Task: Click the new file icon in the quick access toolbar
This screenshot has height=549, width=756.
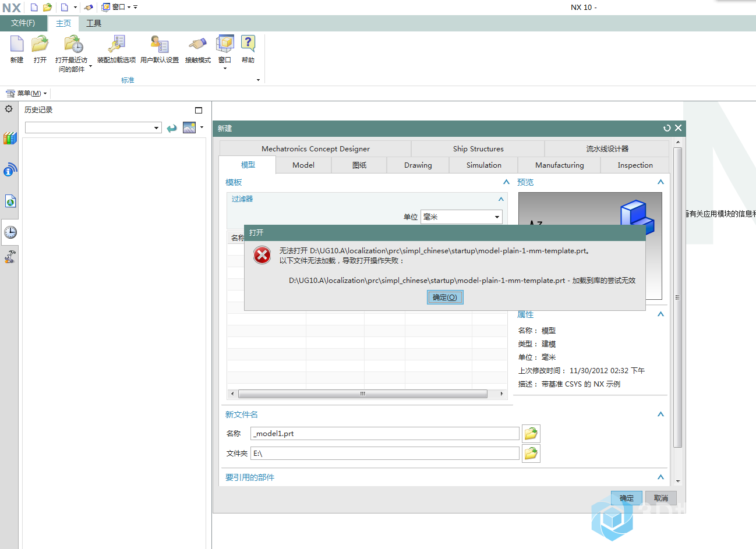Action: pyautogui.click(x=34, y=7)
